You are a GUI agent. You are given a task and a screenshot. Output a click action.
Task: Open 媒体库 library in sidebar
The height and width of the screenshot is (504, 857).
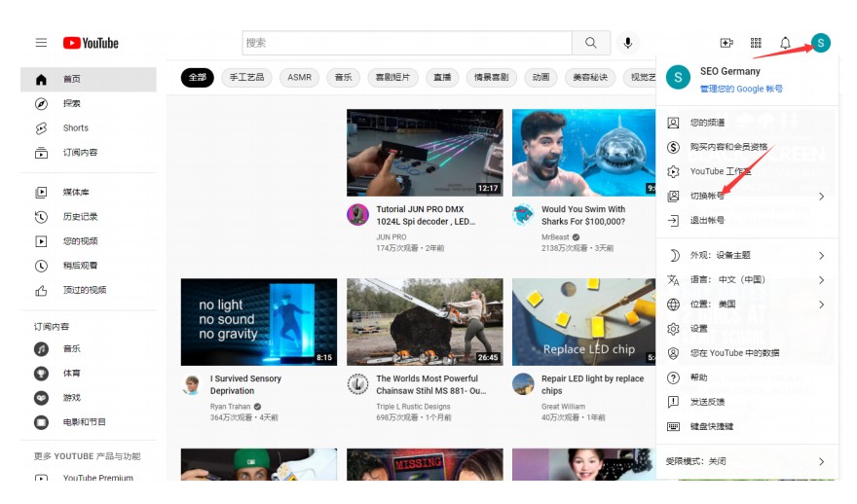click(89, 193)
